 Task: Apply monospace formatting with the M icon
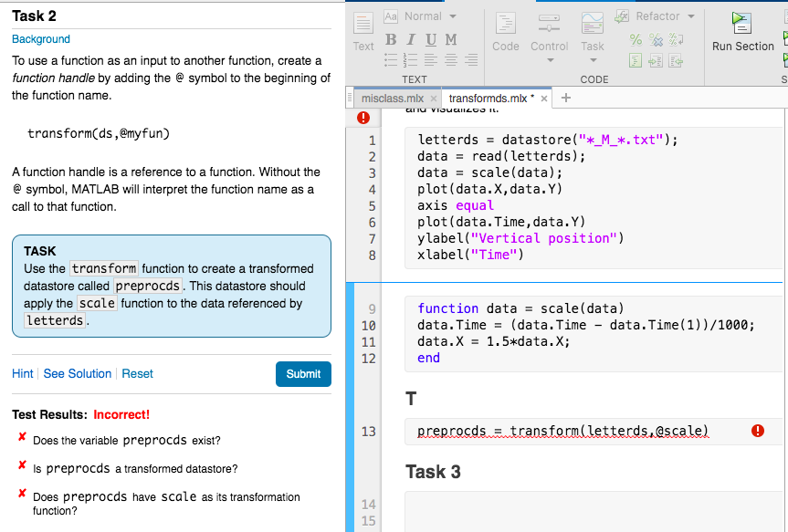coord(452,39)
